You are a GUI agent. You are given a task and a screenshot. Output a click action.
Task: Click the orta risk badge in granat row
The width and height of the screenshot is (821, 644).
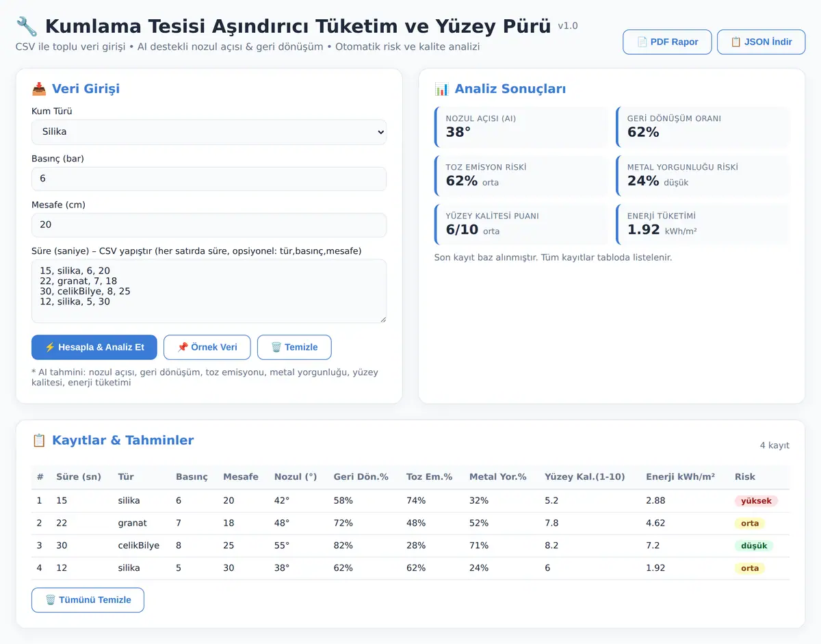750,524
